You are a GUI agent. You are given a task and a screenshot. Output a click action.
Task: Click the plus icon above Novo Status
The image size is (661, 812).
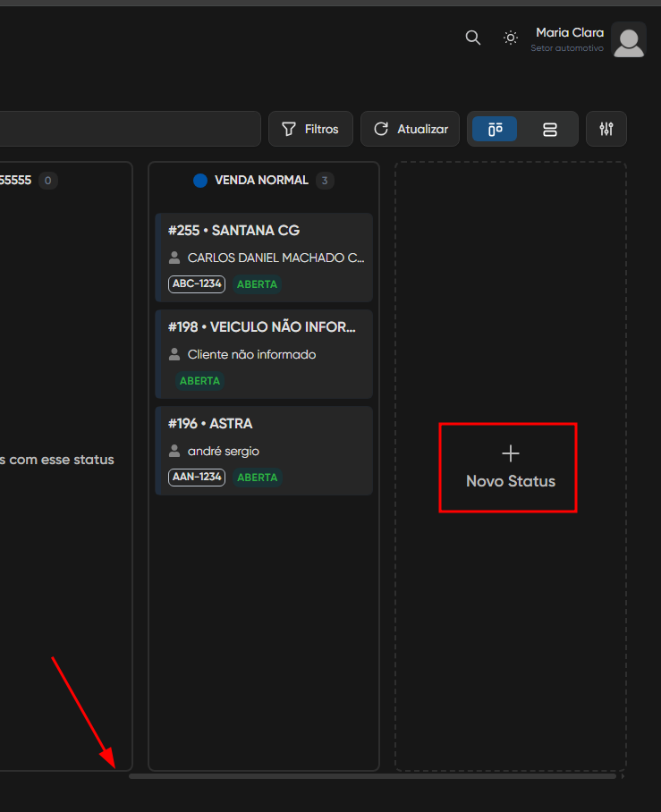point(510,453)
